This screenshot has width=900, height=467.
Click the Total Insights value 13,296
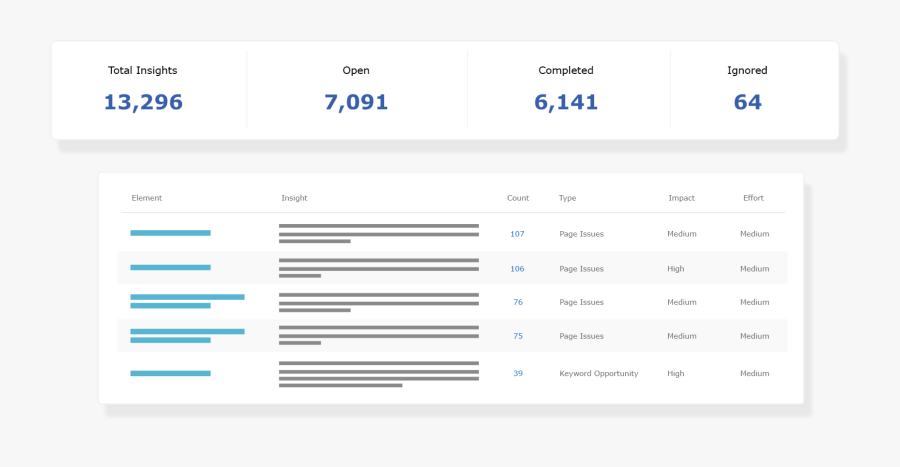point(143,102)
